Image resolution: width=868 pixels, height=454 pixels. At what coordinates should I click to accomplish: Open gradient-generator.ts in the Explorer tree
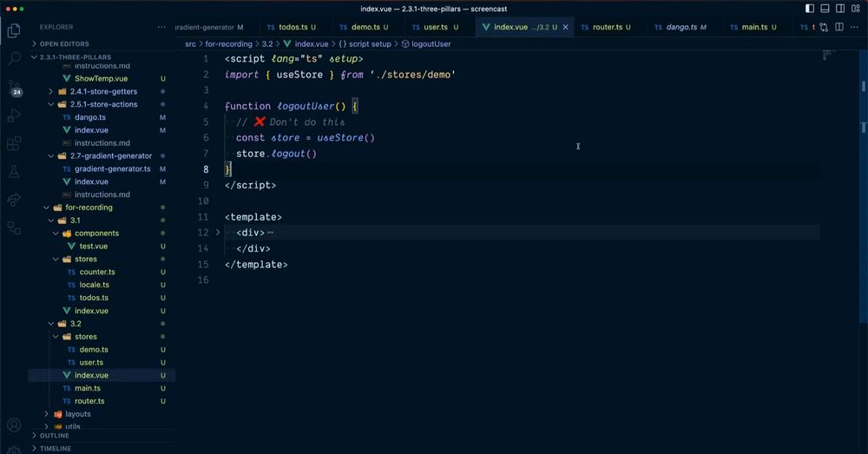[x=112, y=169]
